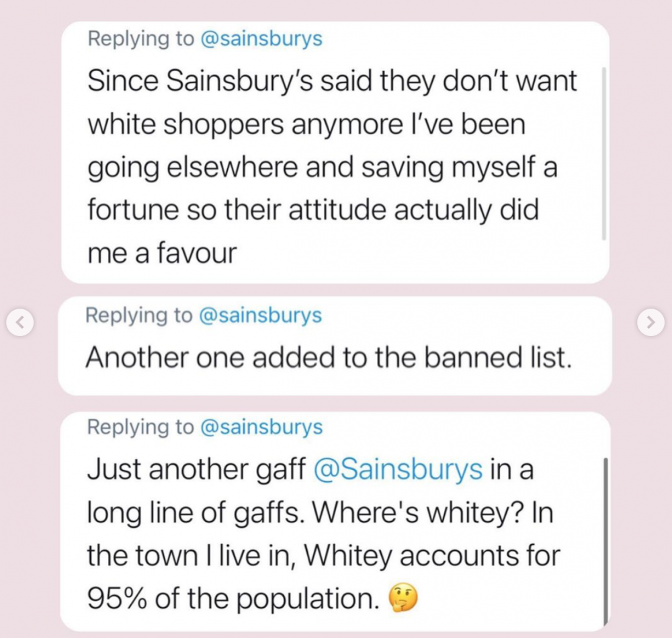Open @sainsburys link above the gaffs reply

pyautogui.click(x=261, y=427)
